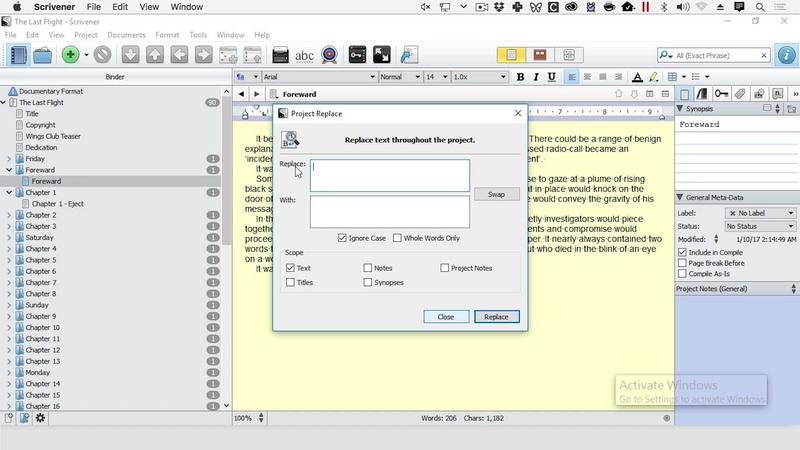
Task: Click into the With text field
Action: (390, 212)
